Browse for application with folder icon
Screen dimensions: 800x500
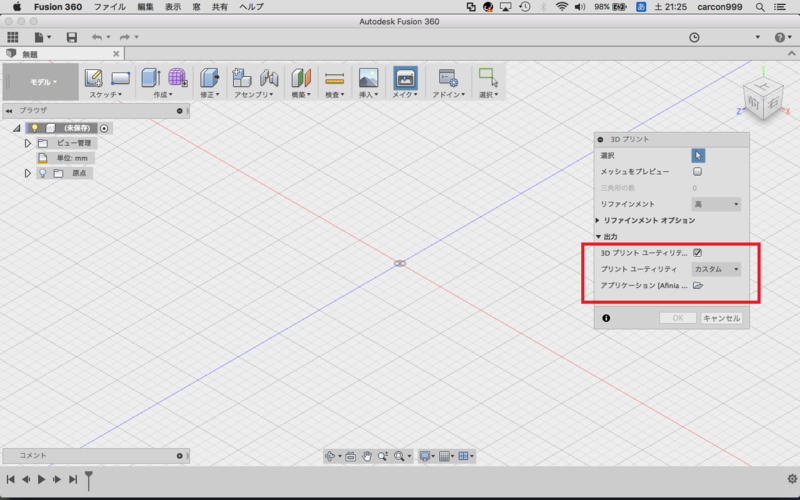(x=698, y=286)
